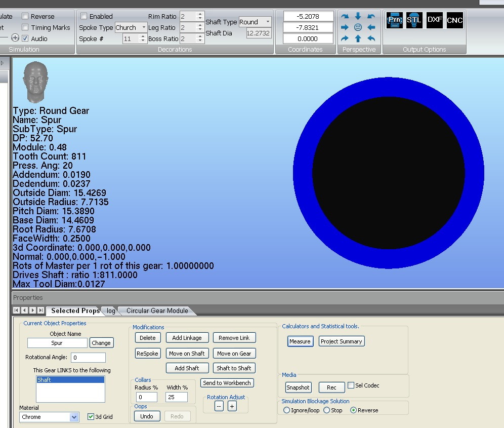Screen dimensions: 504x428
Task: Click the 3D head thumbnail in viewport
Action: tap(35, 82)
